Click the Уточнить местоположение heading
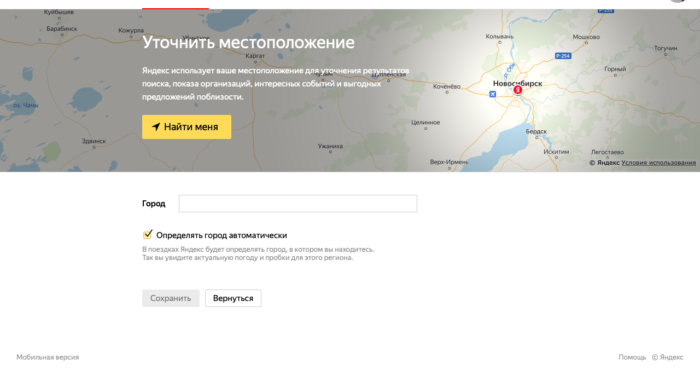The image size is (700, 376). pos(248,42)
